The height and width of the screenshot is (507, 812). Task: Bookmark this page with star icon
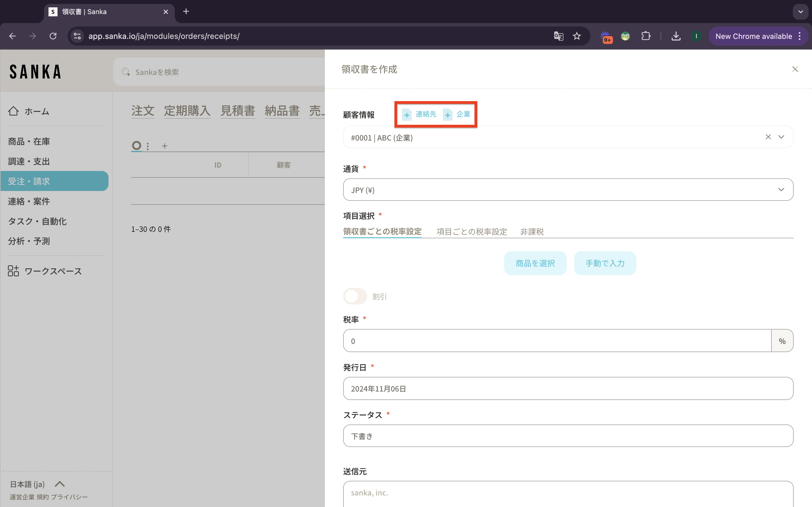(577, 36)
